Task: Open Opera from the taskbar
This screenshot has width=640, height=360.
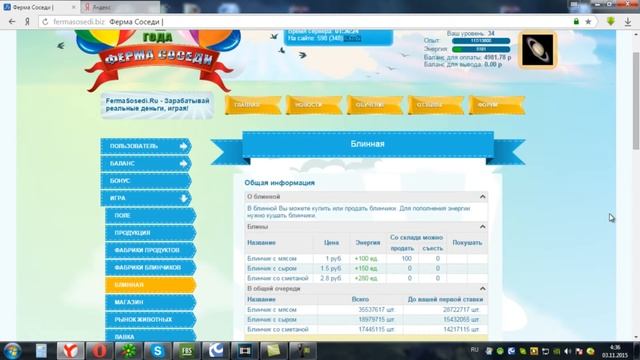Action: tap(99, 351)
